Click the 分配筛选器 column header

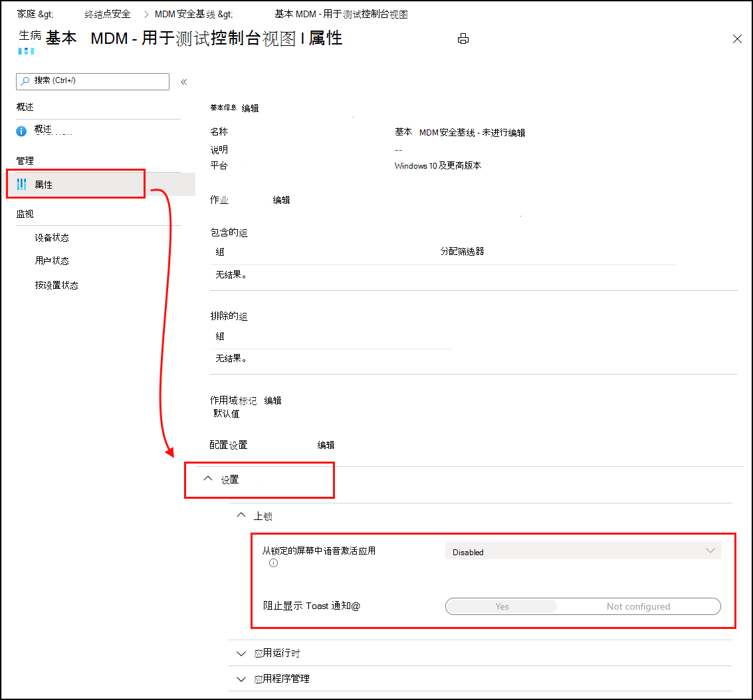(x=462, y=252)
